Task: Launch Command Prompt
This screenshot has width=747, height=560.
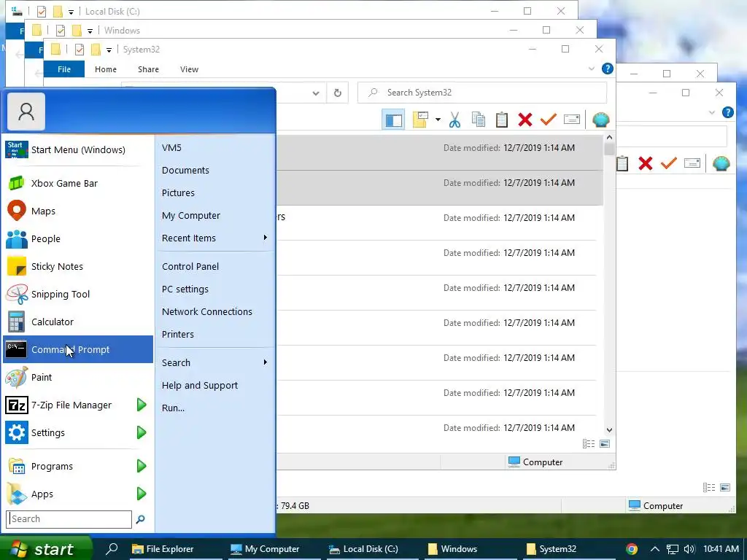Action: tap(77, 349)
